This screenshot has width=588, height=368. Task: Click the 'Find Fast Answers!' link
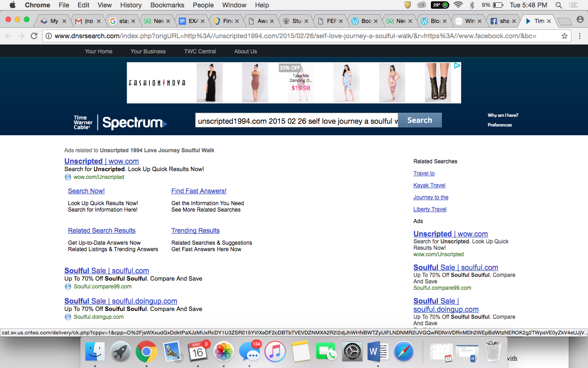tap(199, 191)
